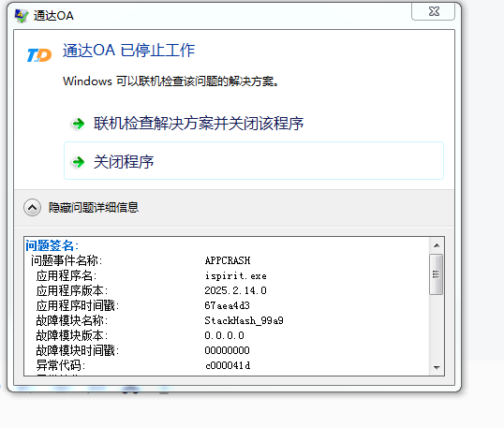Select the 问题签名: heading

point(52,245)
